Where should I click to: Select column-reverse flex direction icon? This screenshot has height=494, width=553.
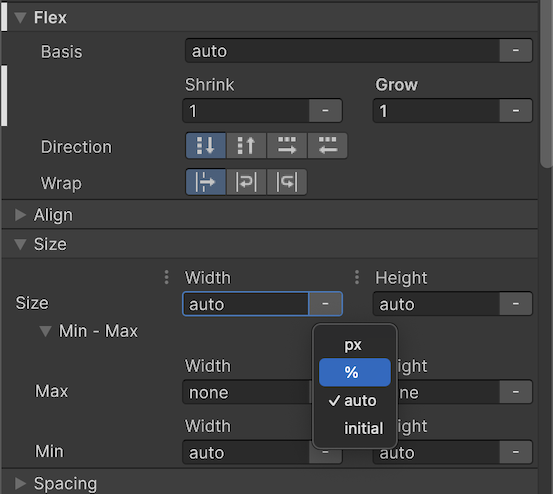(x=246, y=146)
